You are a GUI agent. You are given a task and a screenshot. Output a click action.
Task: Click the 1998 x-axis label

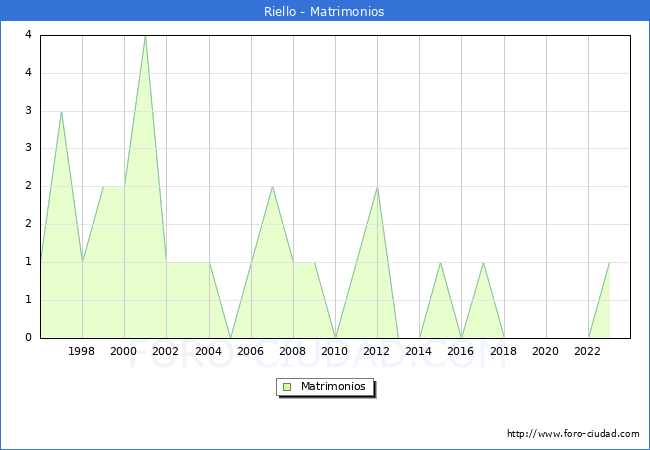pyautogui.click(x=81, y=351)
